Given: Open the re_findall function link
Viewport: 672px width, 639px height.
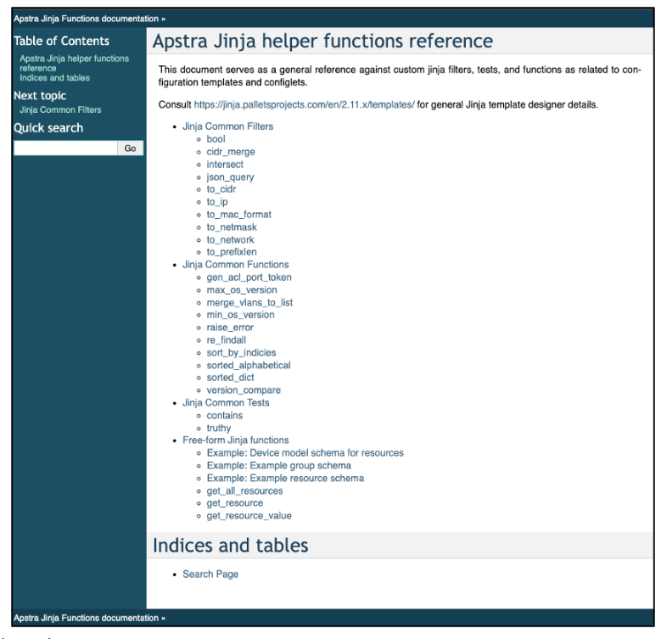Looking at the screenshot, I should pyautogui.click(x=227, y=339).
